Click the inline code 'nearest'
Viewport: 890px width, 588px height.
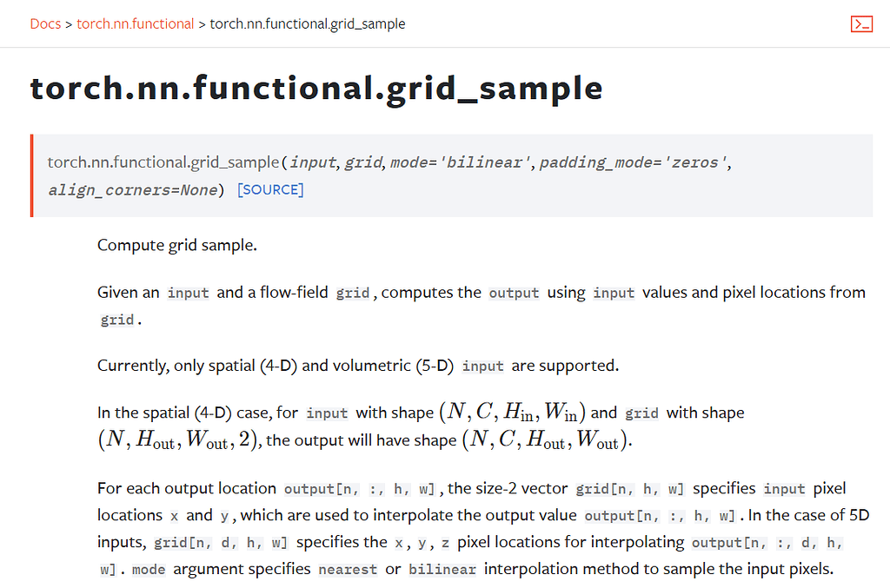(348, 569)
